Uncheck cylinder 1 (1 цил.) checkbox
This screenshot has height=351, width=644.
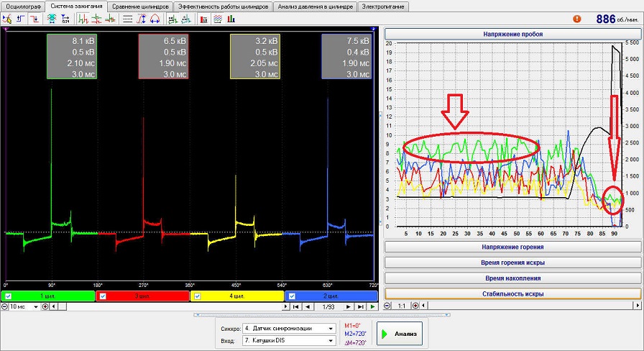coord(8,296)
